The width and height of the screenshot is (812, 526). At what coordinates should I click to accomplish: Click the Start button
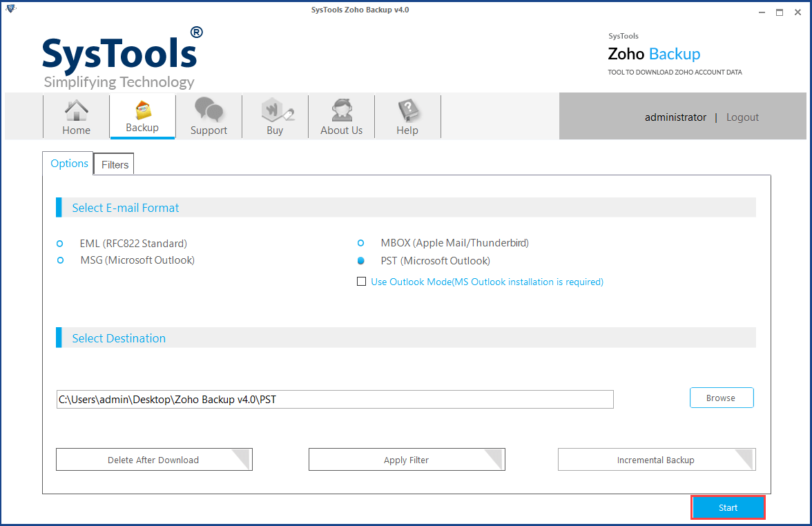point(728,508)
